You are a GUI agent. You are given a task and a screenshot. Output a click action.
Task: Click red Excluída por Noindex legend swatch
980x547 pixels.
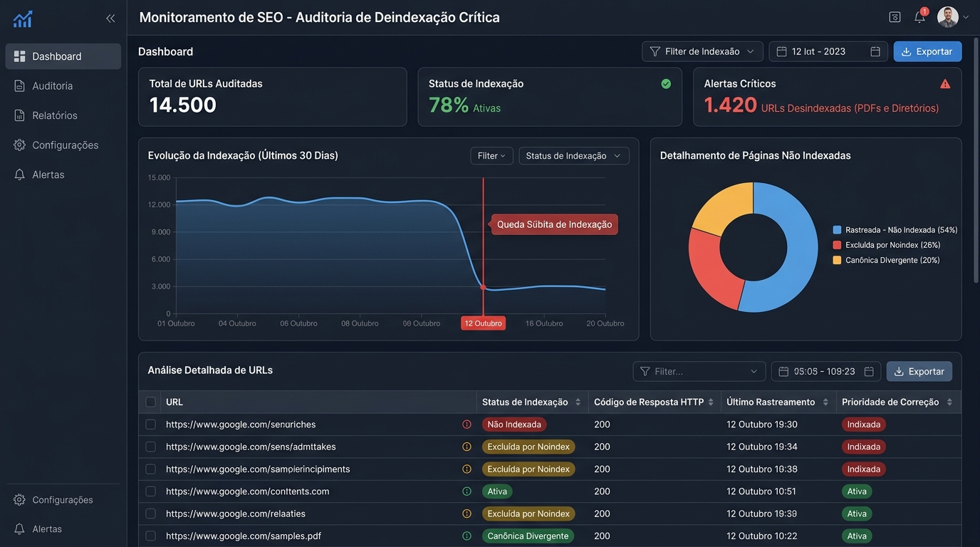pos(837,245)
